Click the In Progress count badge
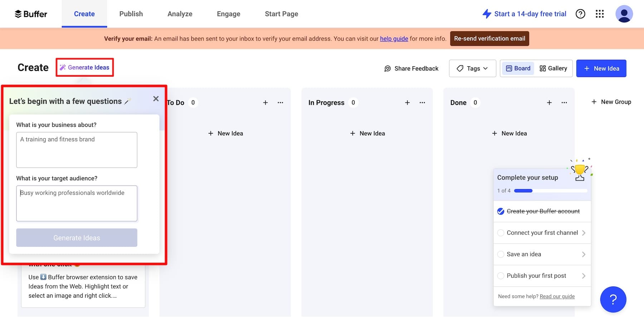Image resolution: width=644 pixels, height=317 pixels. [353, 103]
